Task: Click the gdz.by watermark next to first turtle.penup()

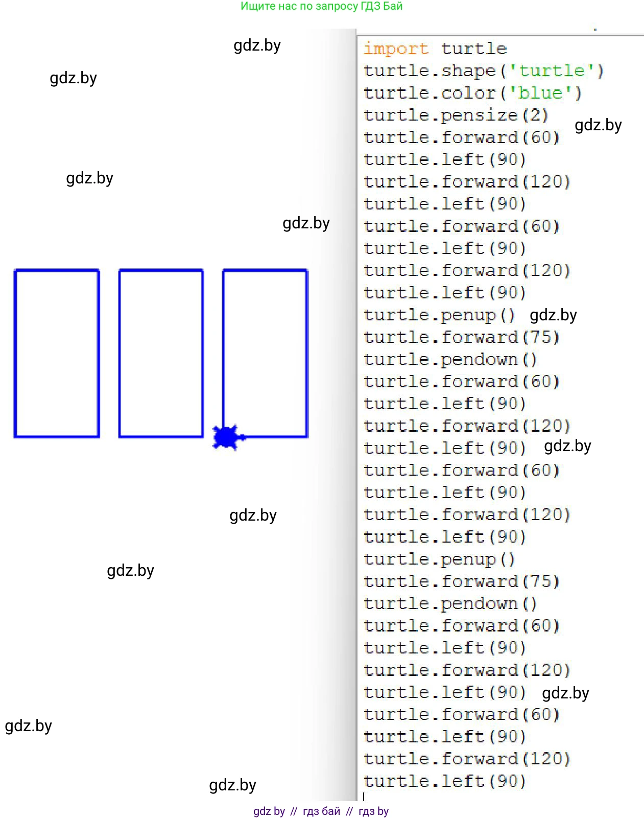Action: (553, 315)
